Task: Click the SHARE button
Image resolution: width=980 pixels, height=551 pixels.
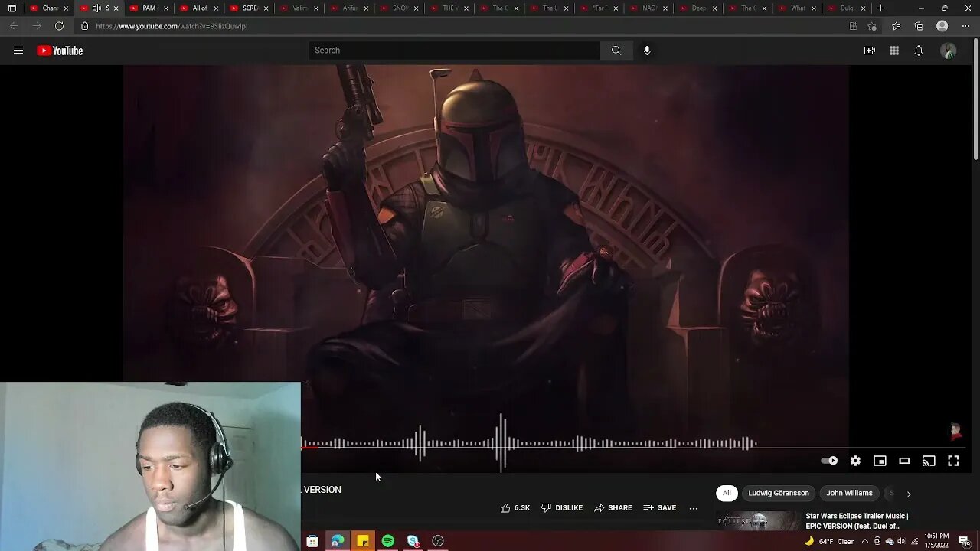Action: click(613, 508)
